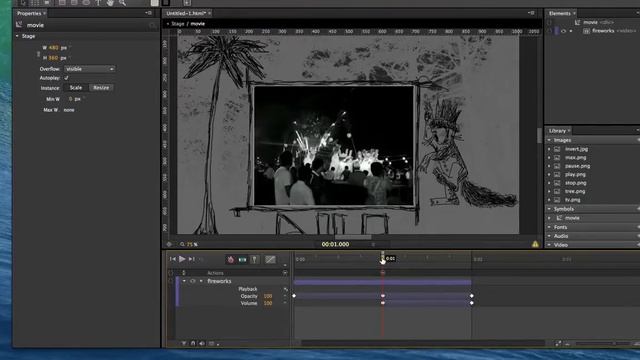Open Playback actions for fireworks
640x360 pixels.
285,289
